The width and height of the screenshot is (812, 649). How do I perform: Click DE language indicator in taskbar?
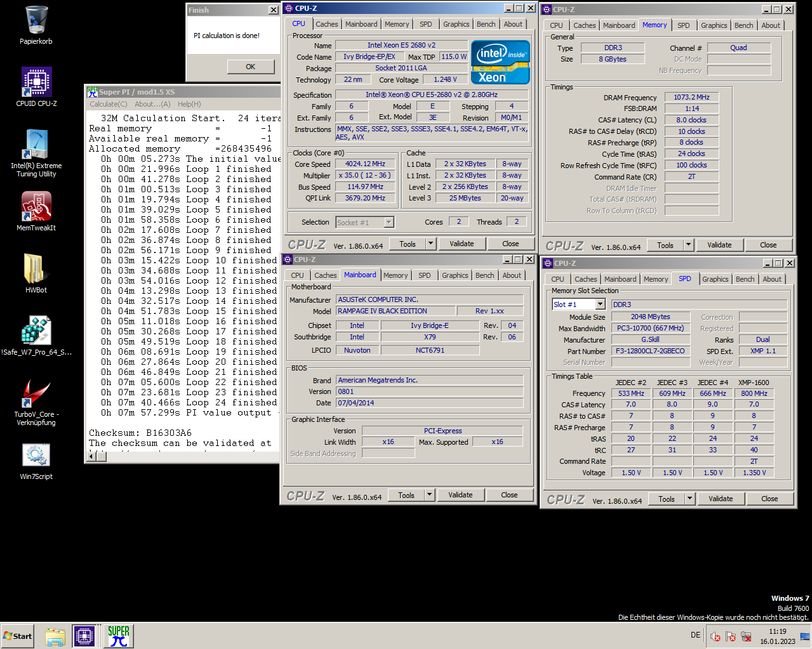[696, 635]
